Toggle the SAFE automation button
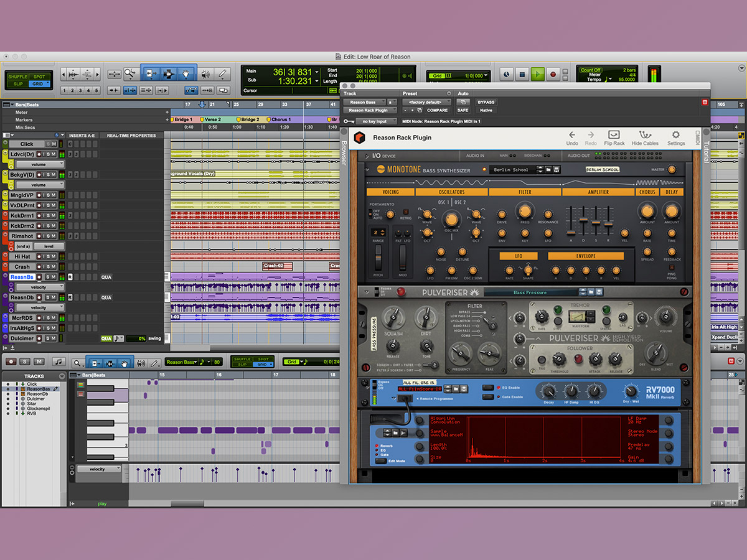This screenshot has width=747, height=560. (463, 110)
